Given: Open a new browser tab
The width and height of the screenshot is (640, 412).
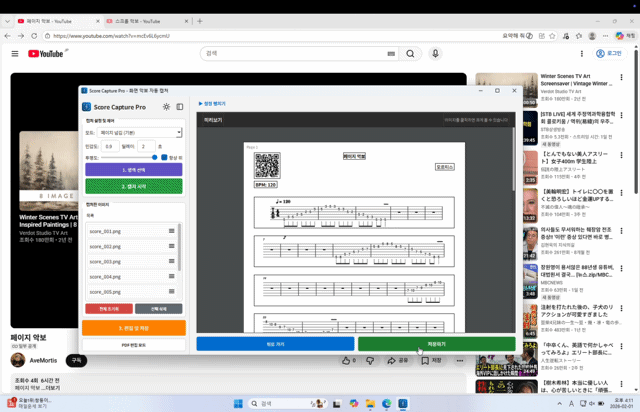Looking at the screenshot, I should 200,20.
